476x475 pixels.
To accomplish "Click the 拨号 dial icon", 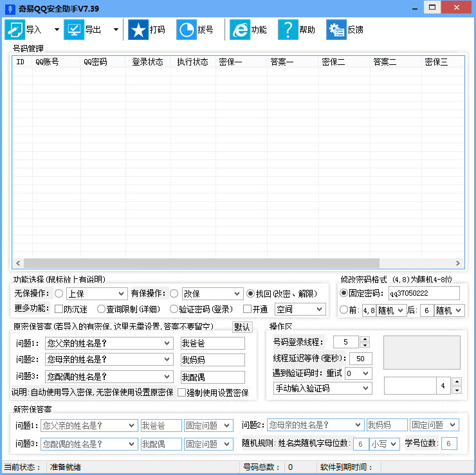I will pos(187,30).
